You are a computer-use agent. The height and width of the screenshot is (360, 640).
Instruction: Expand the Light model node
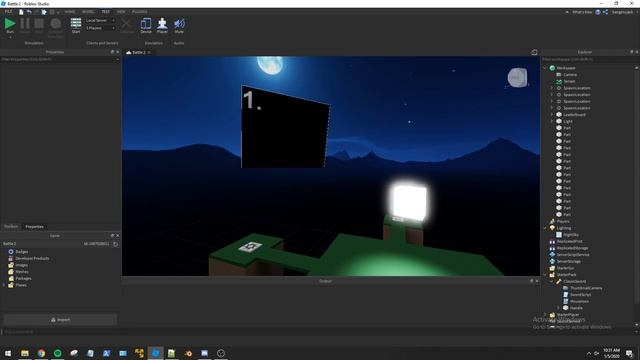click(552, 121)
